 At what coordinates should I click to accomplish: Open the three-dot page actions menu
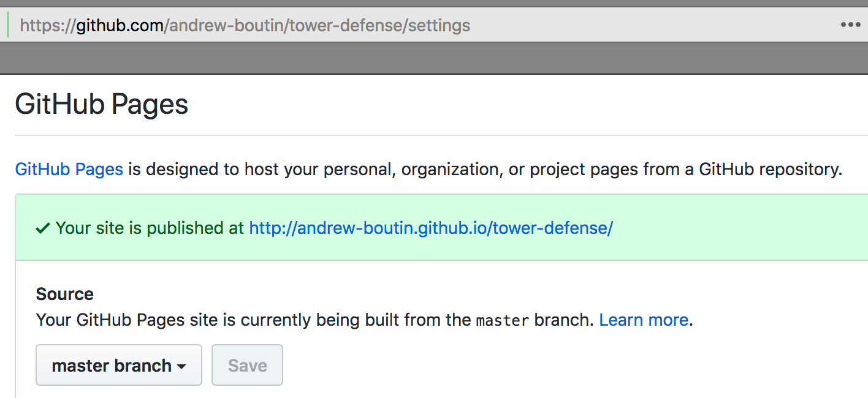pos(851,25)
